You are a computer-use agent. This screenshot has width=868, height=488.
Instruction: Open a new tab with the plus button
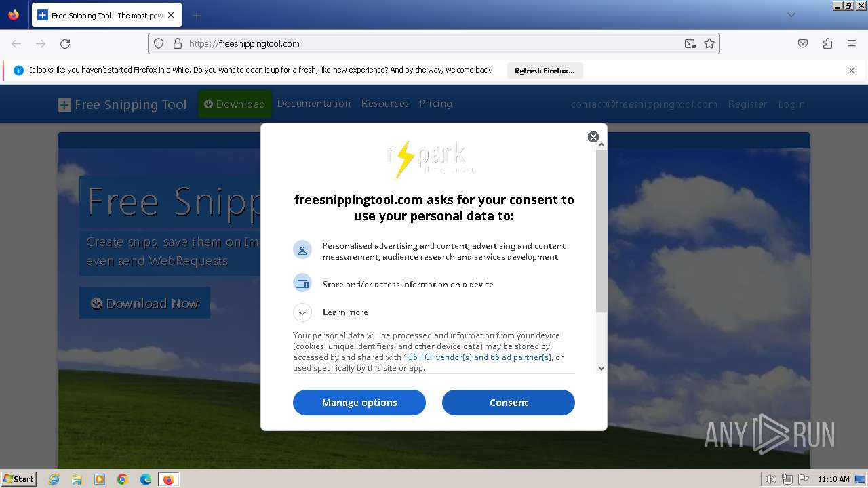pos(196,15)
